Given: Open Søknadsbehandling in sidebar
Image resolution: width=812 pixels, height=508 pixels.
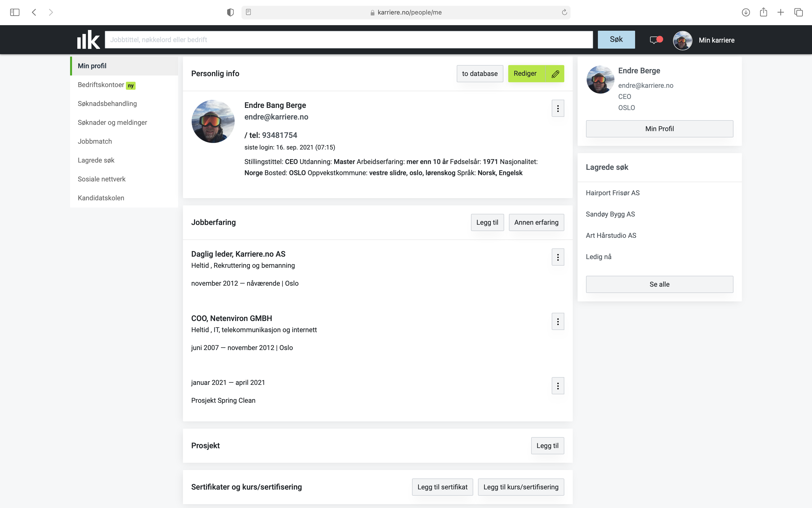Looking at the screenshot, I should point(124,104).
